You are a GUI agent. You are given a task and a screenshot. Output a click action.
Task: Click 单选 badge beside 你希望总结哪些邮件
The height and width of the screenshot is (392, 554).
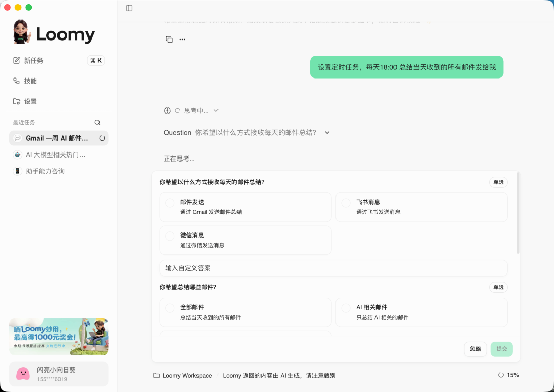499,287
